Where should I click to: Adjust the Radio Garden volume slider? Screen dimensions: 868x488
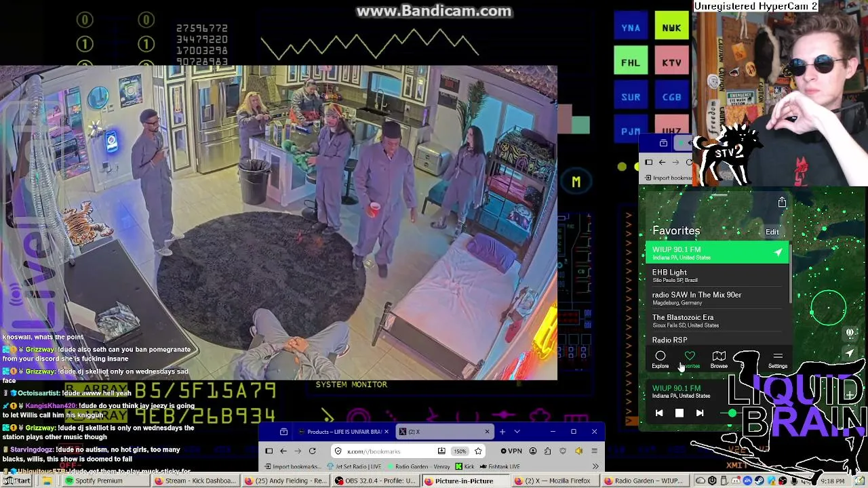click(x=732, y=413)
